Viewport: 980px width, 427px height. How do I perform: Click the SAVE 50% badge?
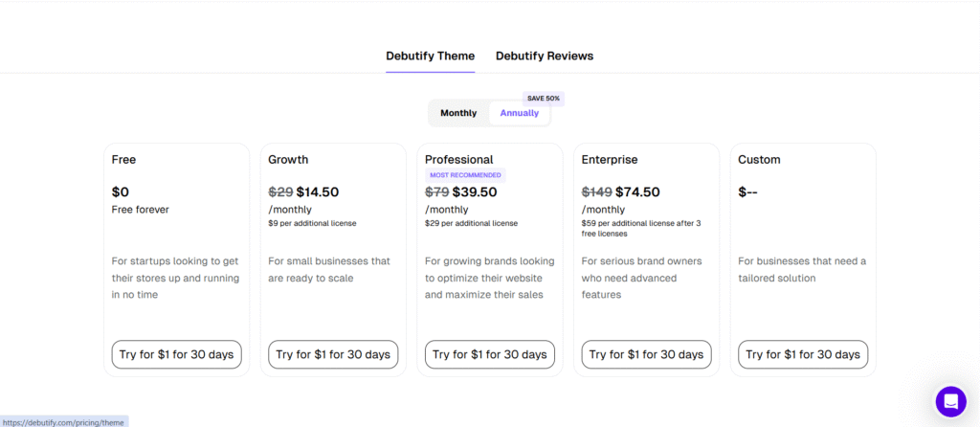click(544, 99)
